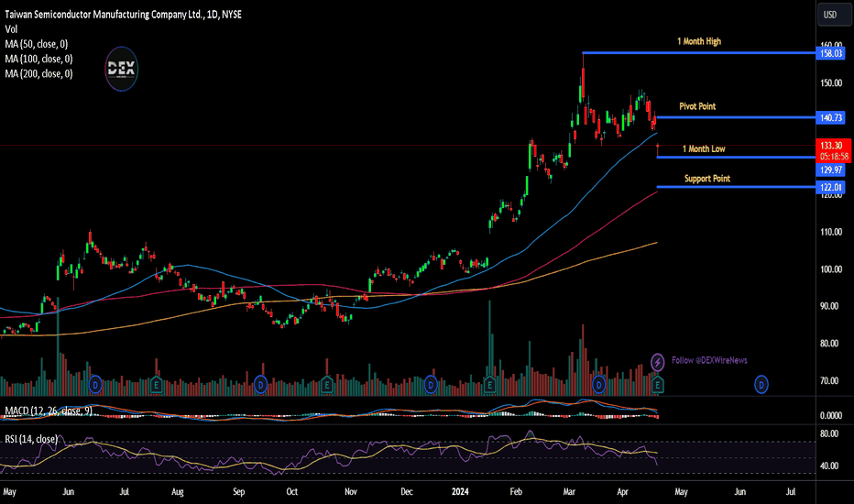Select earnings marker E in mid-April 2024

click(657, 385)
